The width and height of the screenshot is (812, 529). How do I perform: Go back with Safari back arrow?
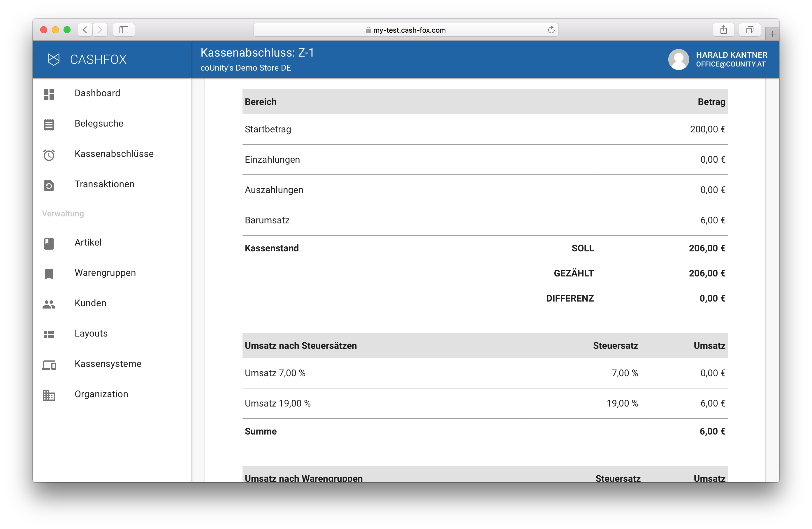(x=85, y=30)
